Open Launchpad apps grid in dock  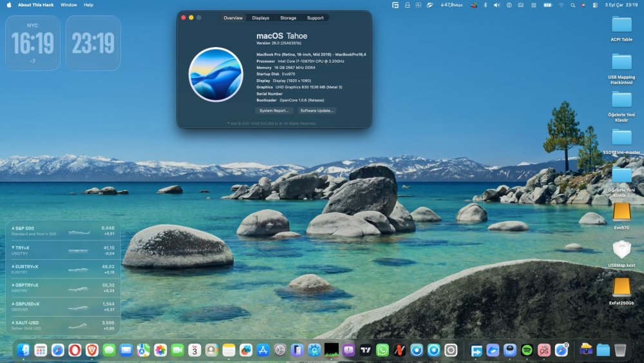click(41, 350)
